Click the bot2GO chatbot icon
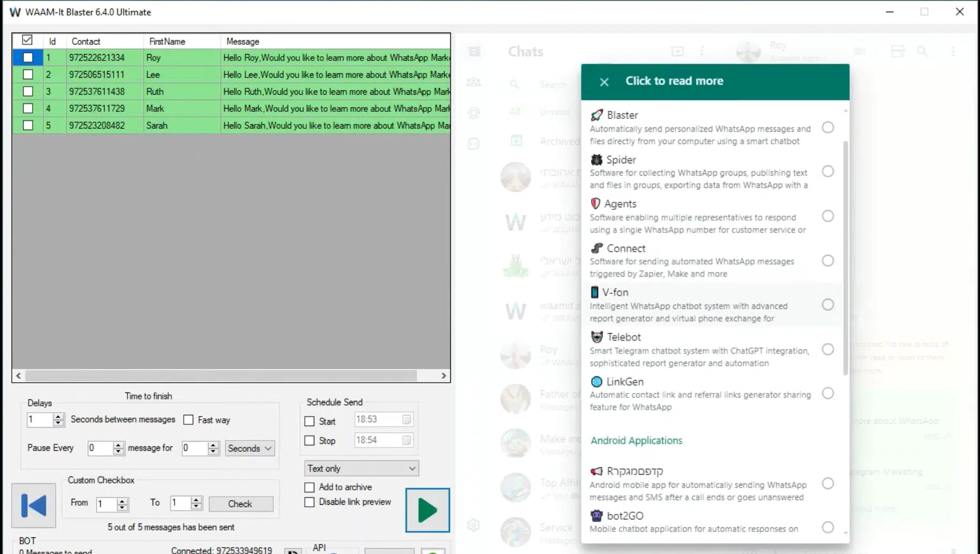 (597, 515)
